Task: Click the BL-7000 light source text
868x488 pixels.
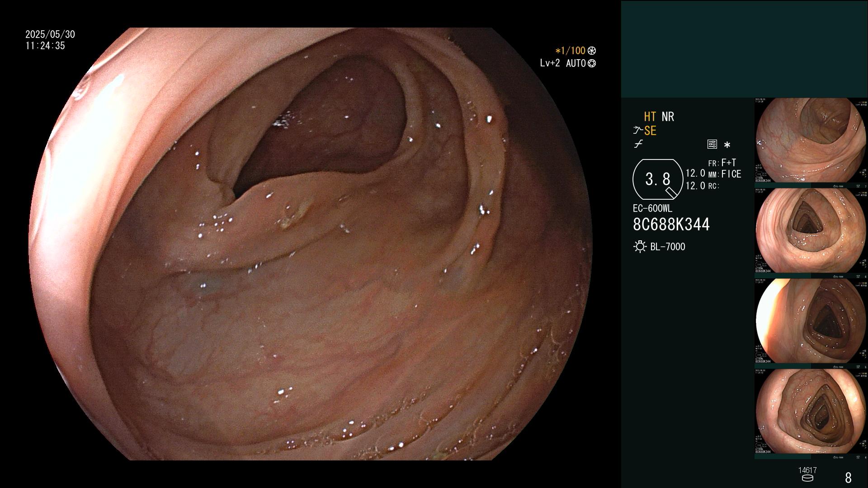Action: coord(668,247)
